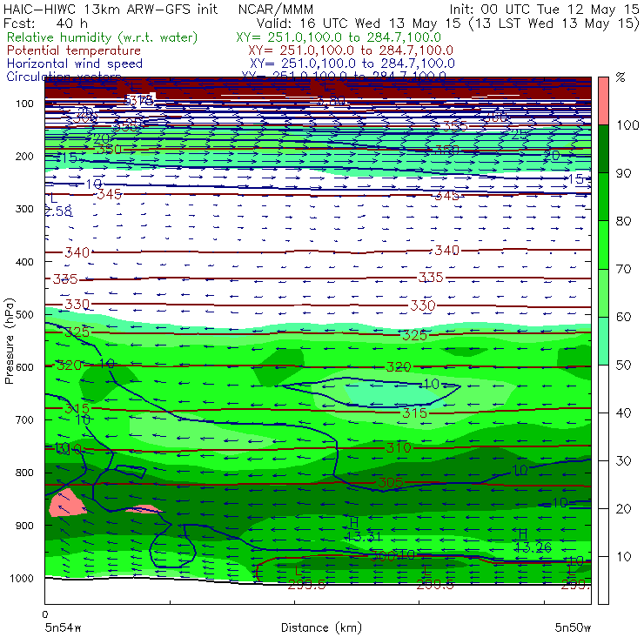644x644 pixels.
Task: Click the 'H 13.26' wind maximum label
Action: coord(533,540)
